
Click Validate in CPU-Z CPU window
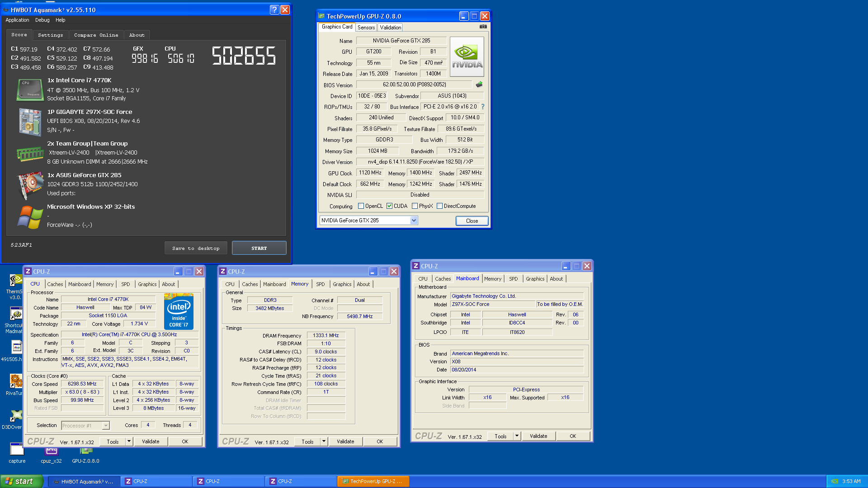151,441
